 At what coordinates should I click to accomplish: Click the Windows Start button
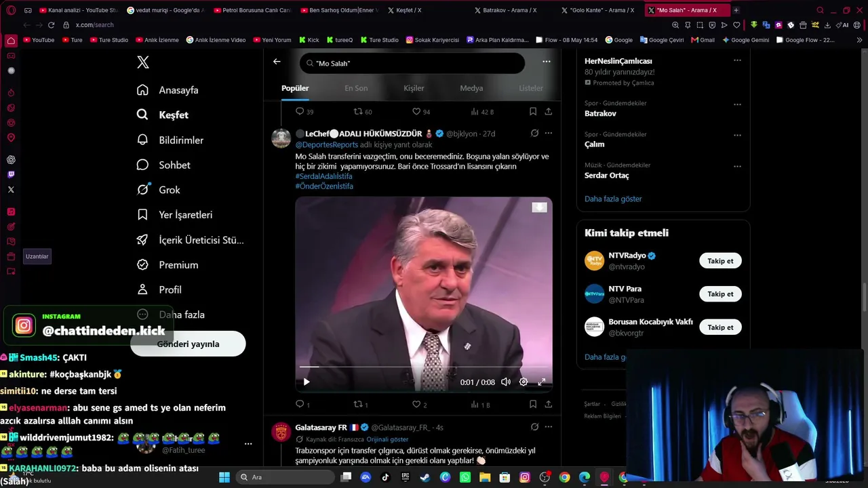click(x=224, y=477)
